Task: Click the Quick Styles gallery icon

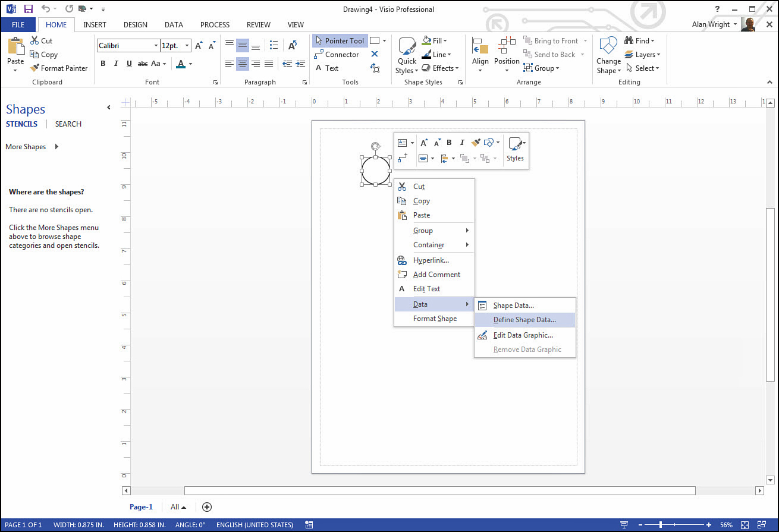Action: coord(407,46)
